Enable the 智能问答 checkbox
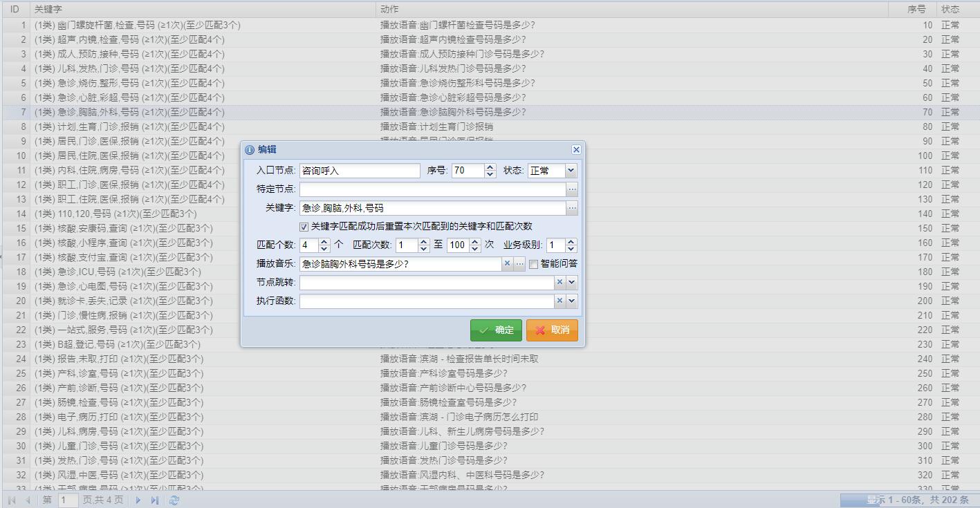 click(533, 264)
